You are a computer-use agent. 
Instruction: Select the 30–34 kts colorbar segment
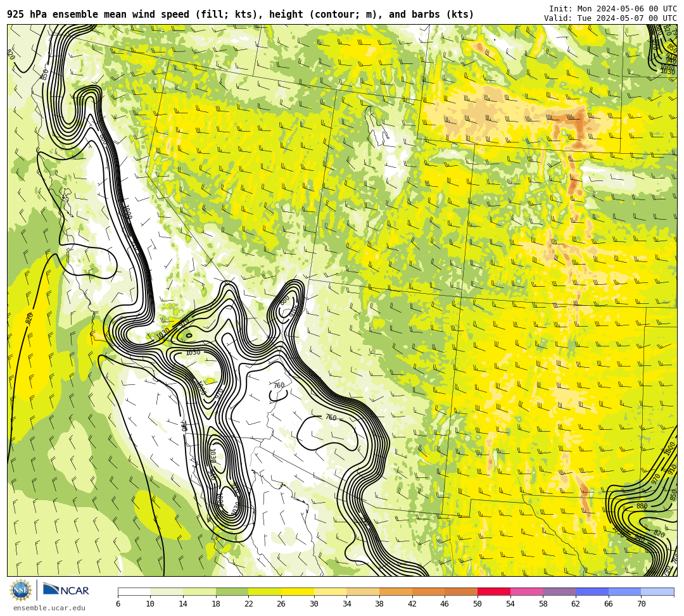(330, 592)
